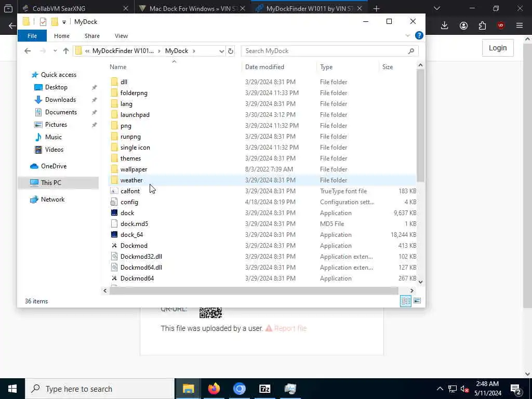Image resolution: width=532 pixels, height=399 pixels.
Task: Click the file list horizontal scrollbar
Action: 254,291
